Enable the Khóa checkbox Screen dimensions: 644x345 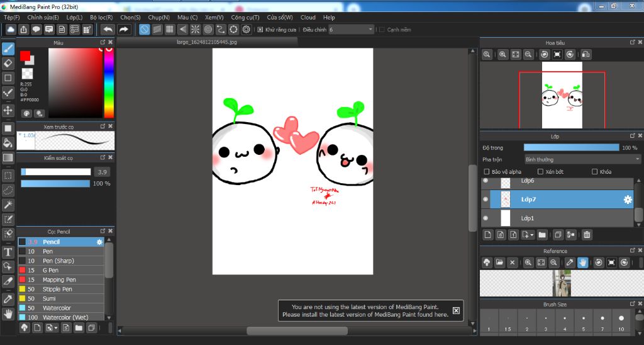(x=594, y=171)
